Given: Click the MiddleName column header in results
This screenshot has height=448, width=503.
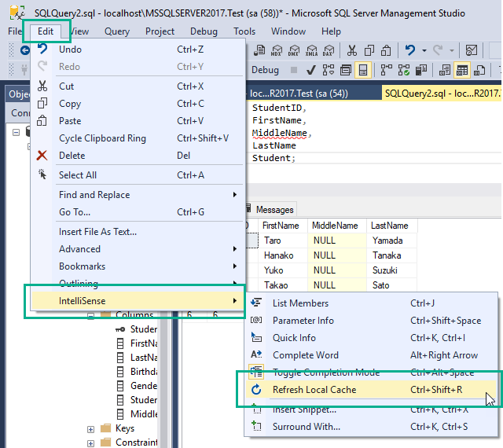Looking at the screenshot, I should (x=335, y=226).
